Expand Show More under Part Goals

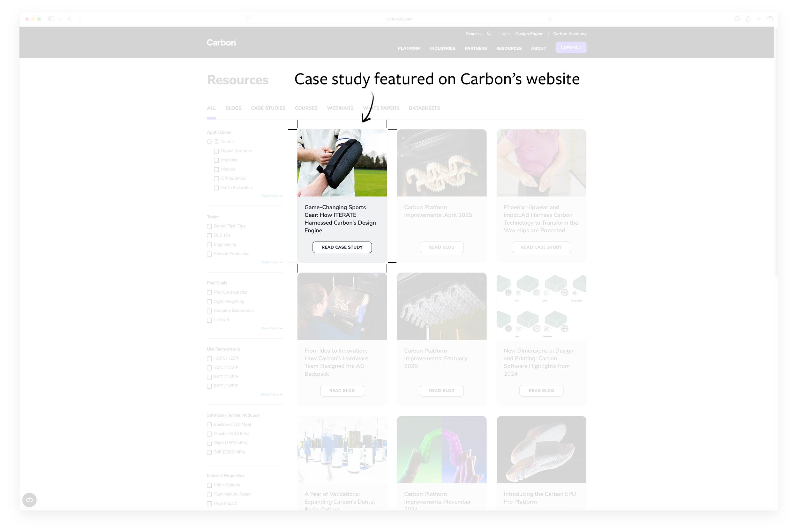[271, 328]
